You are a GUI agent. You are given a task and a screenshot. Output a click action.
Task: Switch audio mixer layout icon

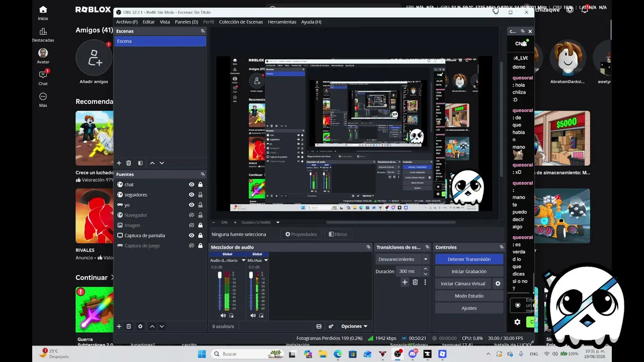click(x=319, y=326)
